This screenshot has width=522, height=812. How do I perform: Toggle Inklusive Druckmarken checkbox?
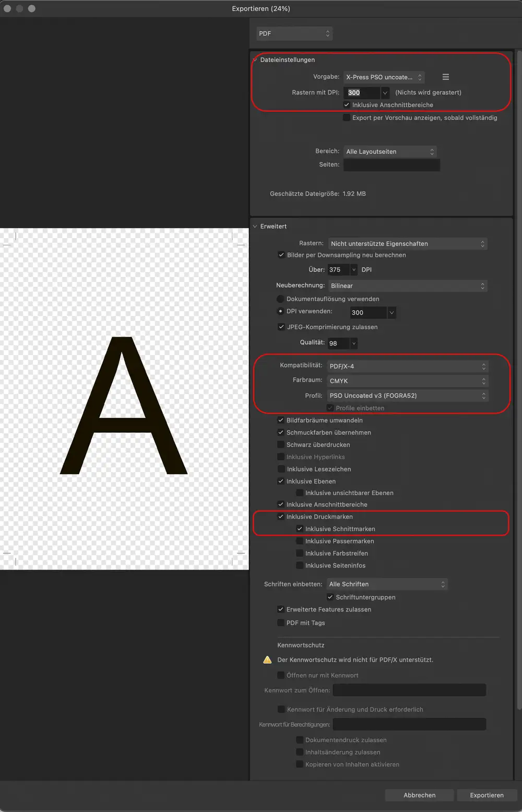(x=281, y=517)
